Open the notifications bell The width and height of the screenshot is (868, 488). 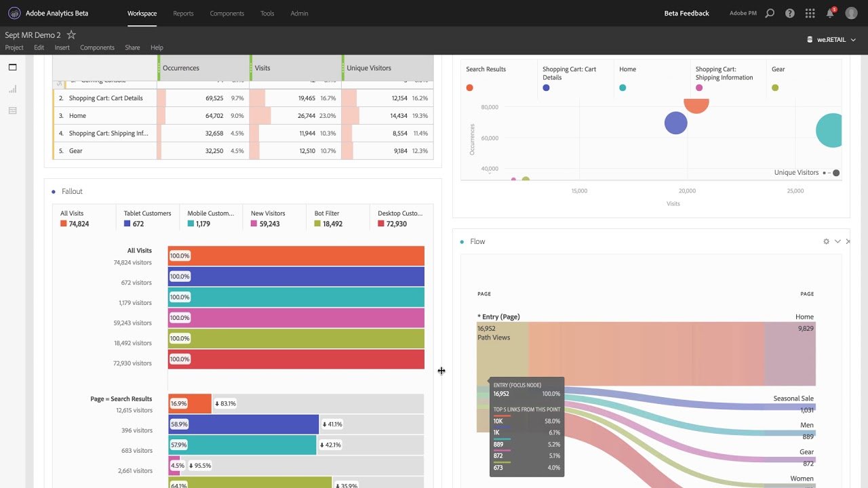(x=830, y=14)
